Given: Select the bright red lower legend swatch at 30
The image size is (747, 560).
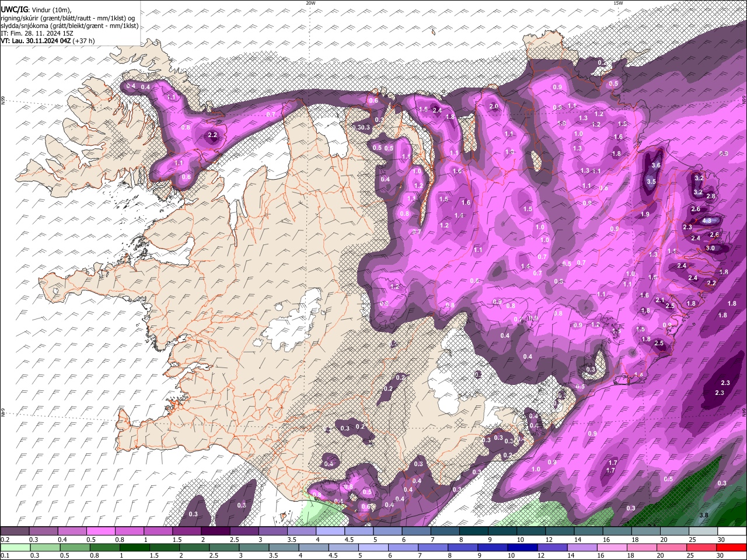Looking at the screenshot, I should coord(731,548).
